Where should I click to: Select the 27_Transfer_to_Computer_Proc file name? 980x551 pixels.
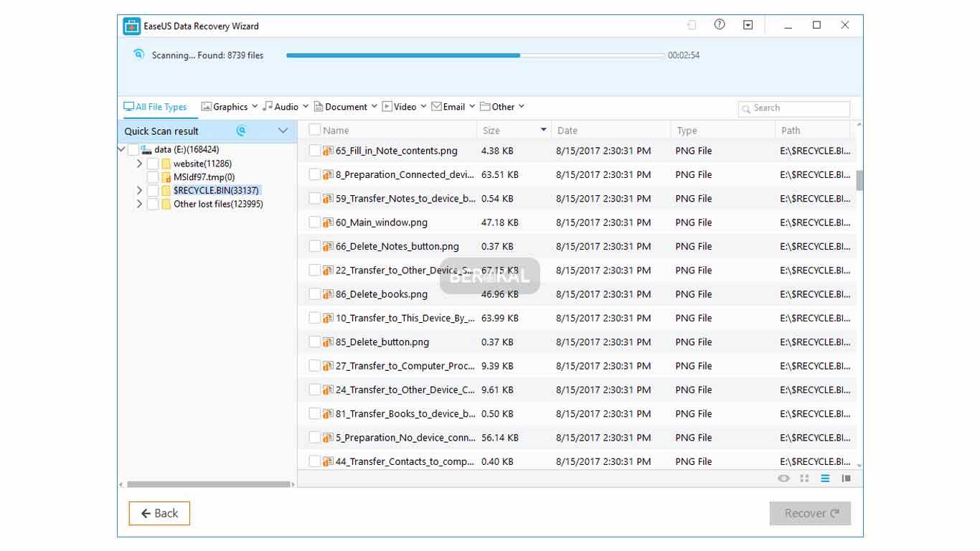pos(405,366)
